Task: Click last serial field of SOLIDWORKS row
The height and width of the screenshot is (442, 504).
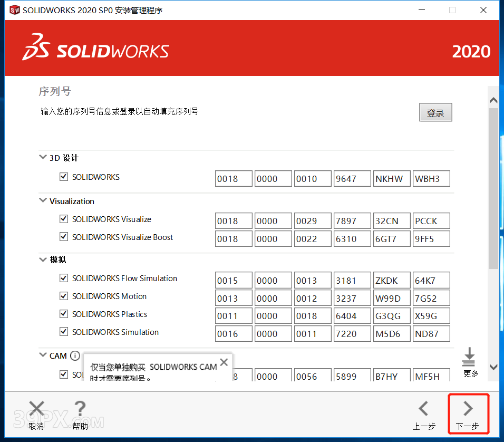Action: click(431, 178)
